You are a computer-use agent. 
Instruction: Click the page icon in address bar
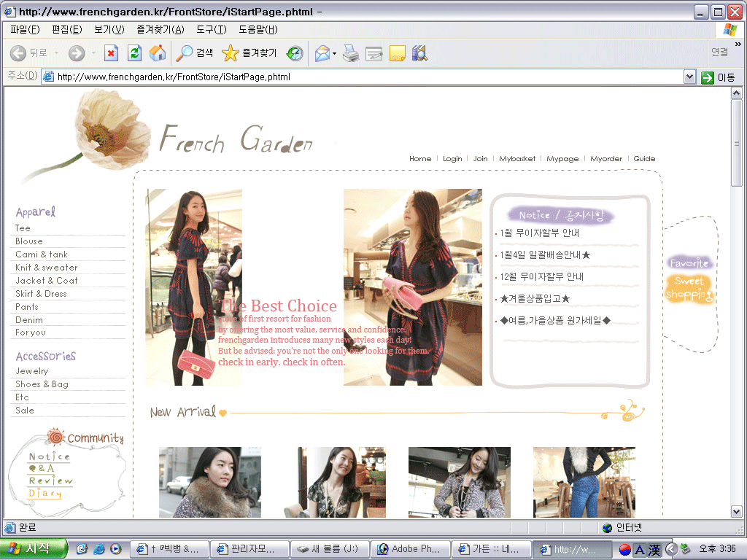coord(47,77)
